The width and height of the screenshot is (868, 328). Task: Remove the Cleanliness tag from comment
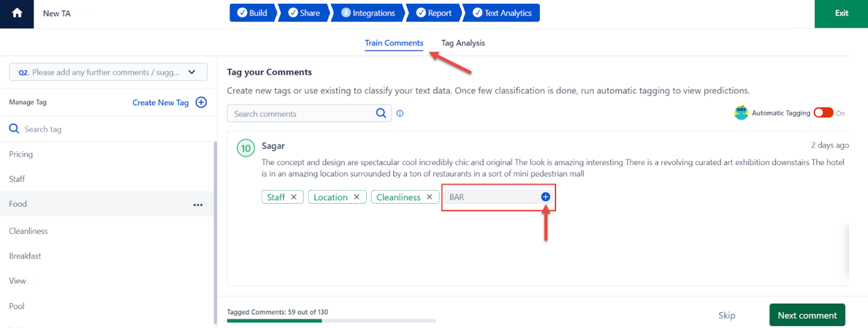pyautogui.click(x=429, y=197)
